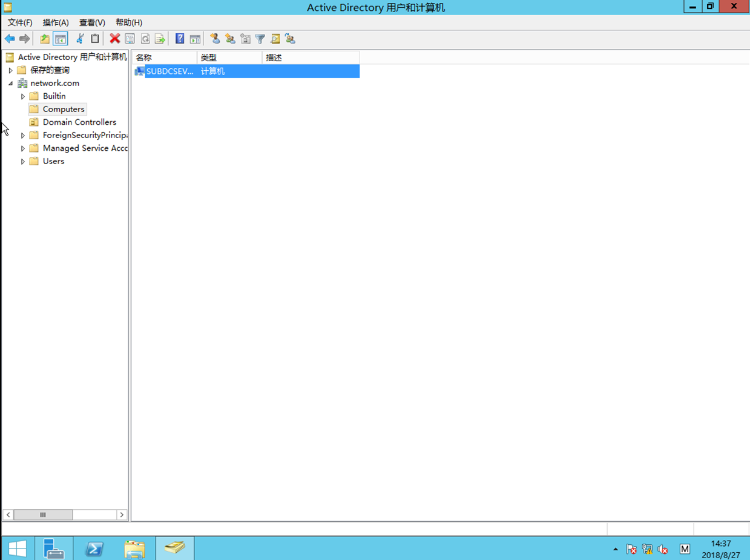Open File Explorer from the taskbar
The width and height of the screenshot is (750, 560).
134,548
